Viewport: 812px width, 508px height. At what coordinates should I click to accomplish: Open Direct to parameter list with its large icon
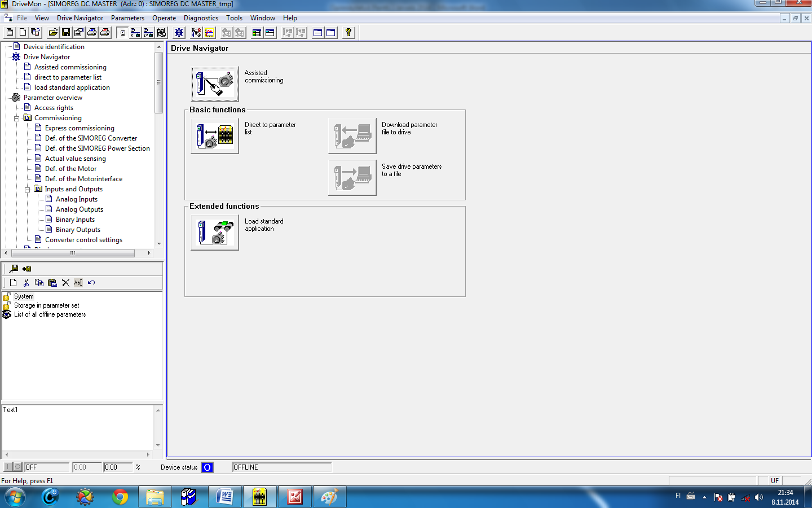pyautogui.click(x=215, y=136)
